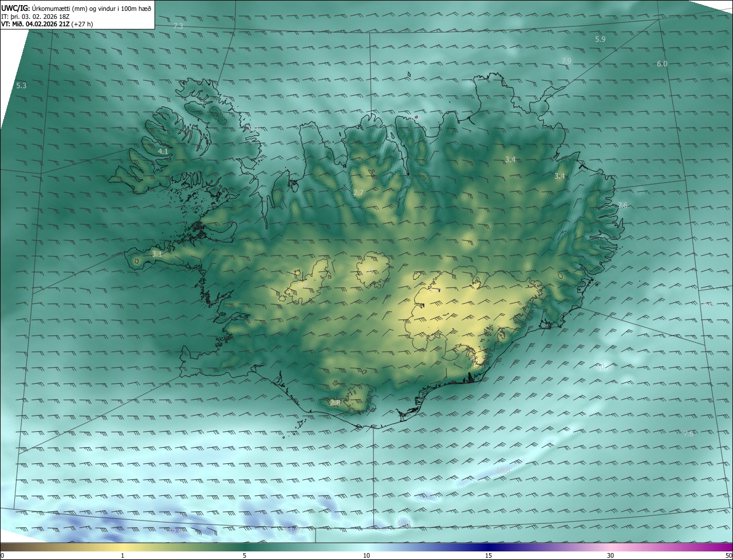The image size is (733, 560).
Task: Click the 5.9 value label
Action: coord(600,40)
